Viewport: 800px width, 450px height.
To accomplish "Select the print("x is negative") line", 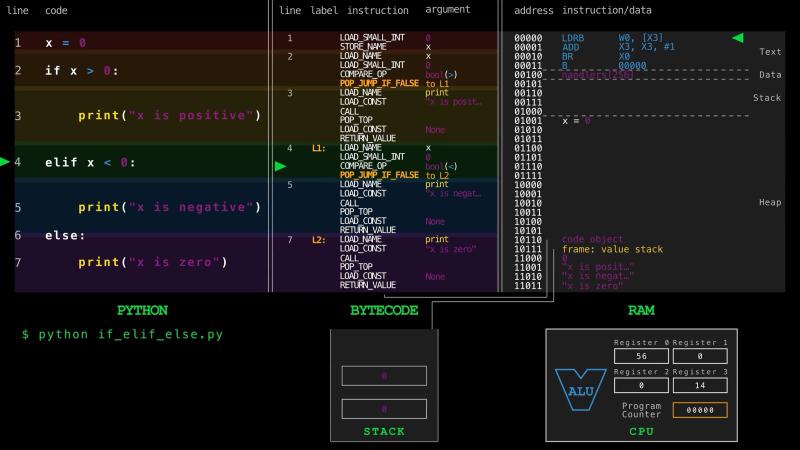I will click(x=169, y=207).
